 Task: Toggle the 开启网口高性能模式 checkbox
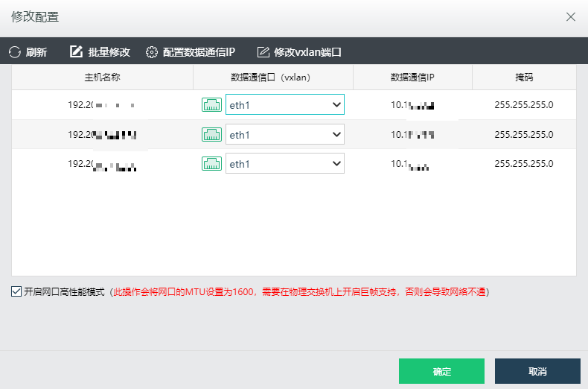click(x=16, y=292)
